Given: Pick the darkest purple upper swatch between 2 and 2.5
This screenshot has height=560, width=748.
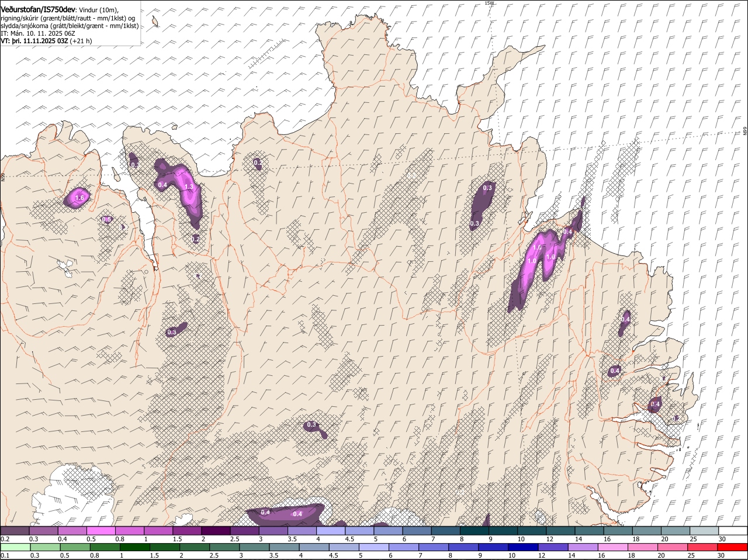Looking at the screenshot, I should (216, 531).
